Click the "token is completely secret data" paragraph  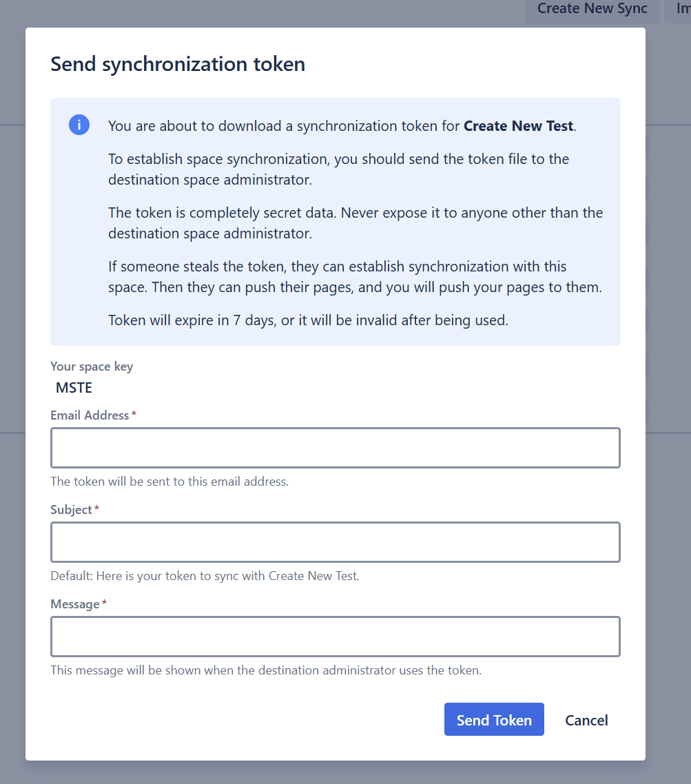[355, 223]
